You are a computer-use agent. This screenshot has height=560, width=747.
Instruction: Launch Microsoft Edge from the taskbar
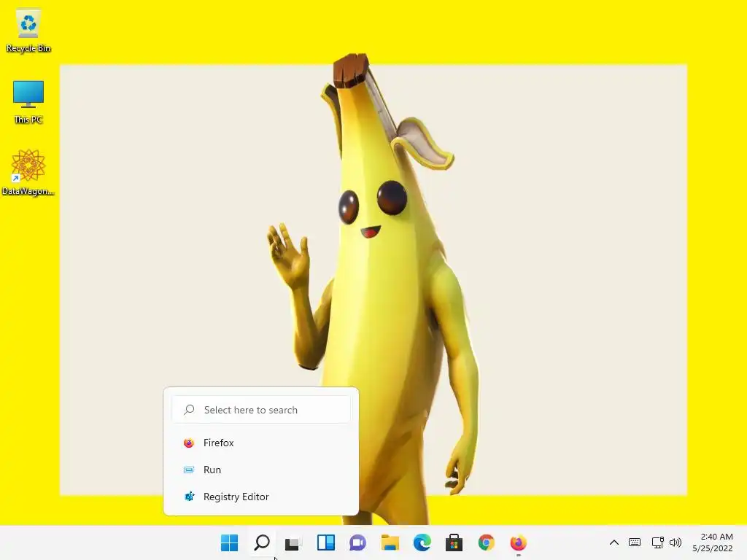click(x=422, y=542)
